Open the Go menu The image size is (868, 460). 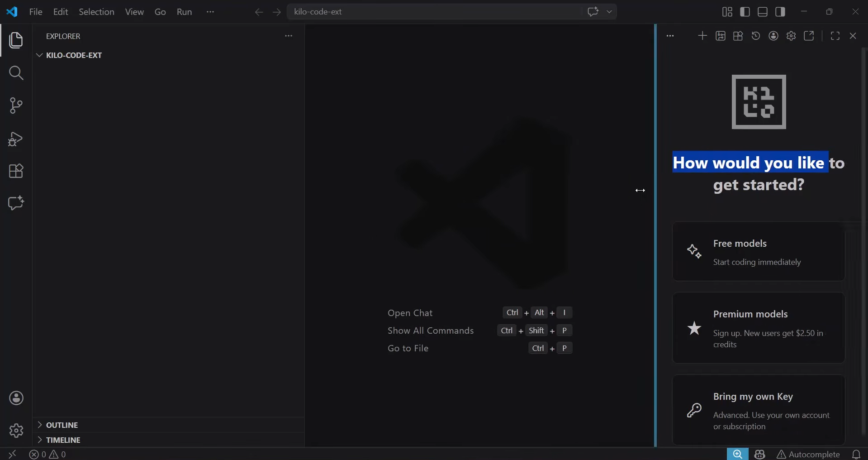[x=160, y=12]
